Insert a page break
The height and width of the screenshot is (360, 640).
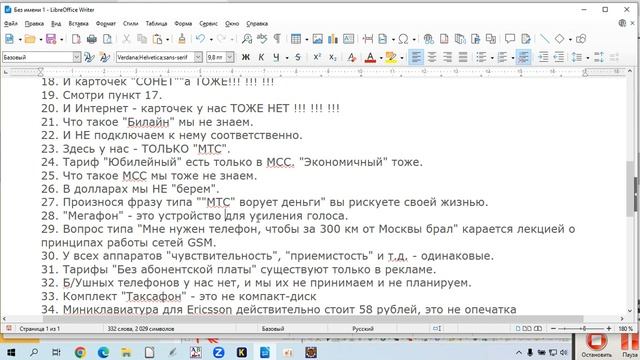[368, 39]
